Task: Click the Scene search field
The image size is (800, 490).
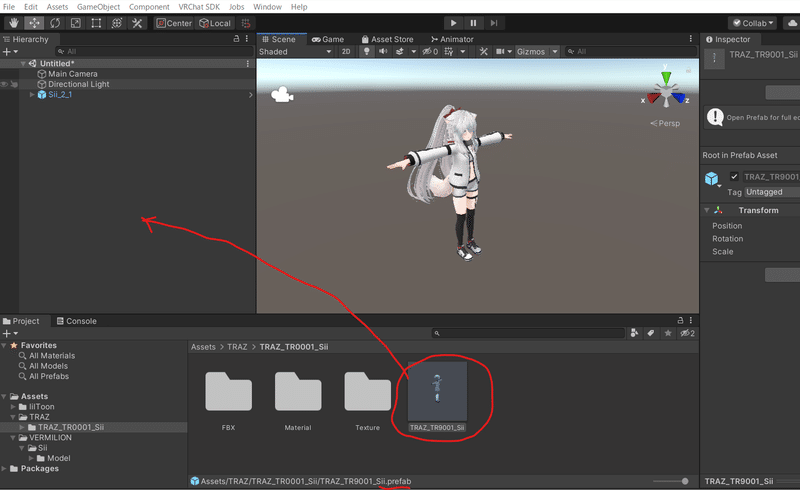Action: coord(631,52)
